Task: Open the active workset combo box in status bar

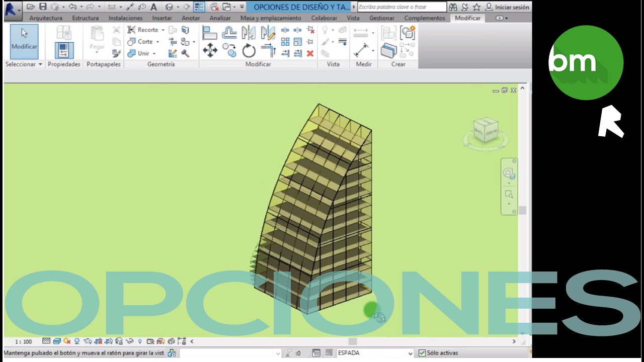Action: 230,353
